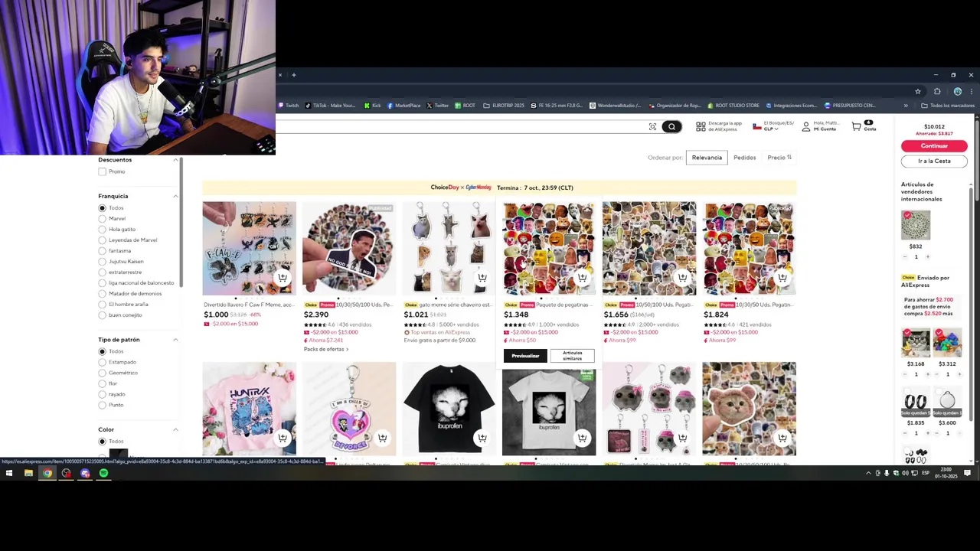Screen dimensions: 980x551
Task: Open a new browser tab with plus
Action: [x=293, y=75]
